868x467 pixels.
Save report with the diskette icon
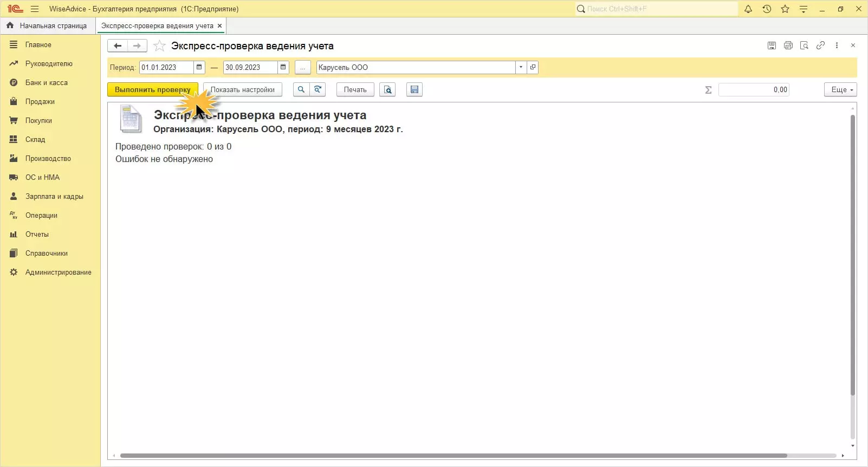pyautogui.click(x=414, y=90)
